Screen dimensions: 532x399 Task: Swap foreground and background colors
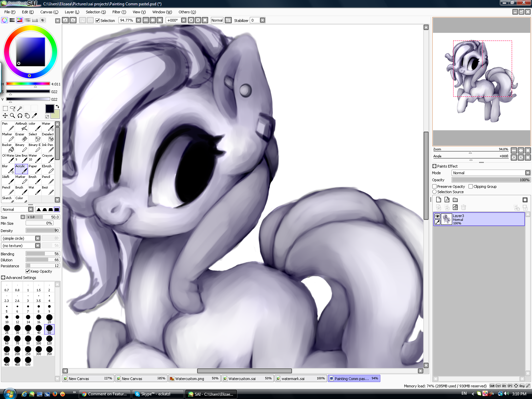(x=57, y=107)
